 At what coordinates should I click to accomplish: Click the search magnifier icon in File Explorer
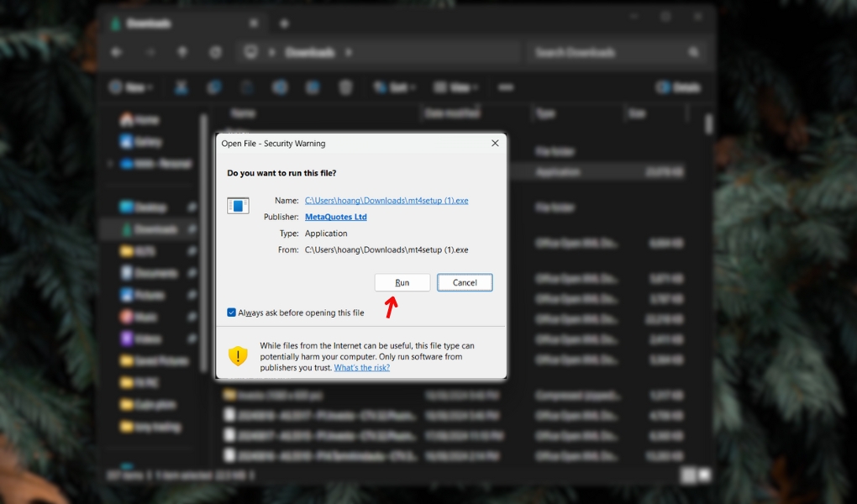(693, 52)
